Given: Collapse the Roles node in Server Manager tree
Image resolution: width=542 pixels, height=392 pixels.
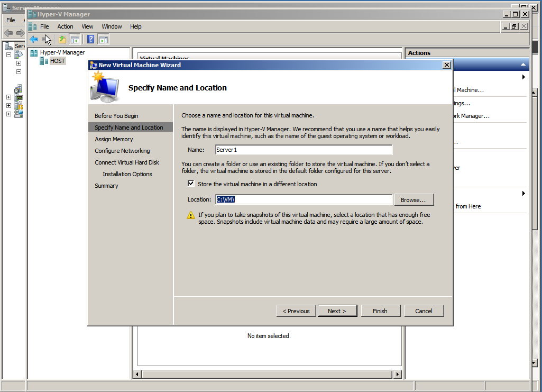Looking at the screenshot, I should click(8, 54).
